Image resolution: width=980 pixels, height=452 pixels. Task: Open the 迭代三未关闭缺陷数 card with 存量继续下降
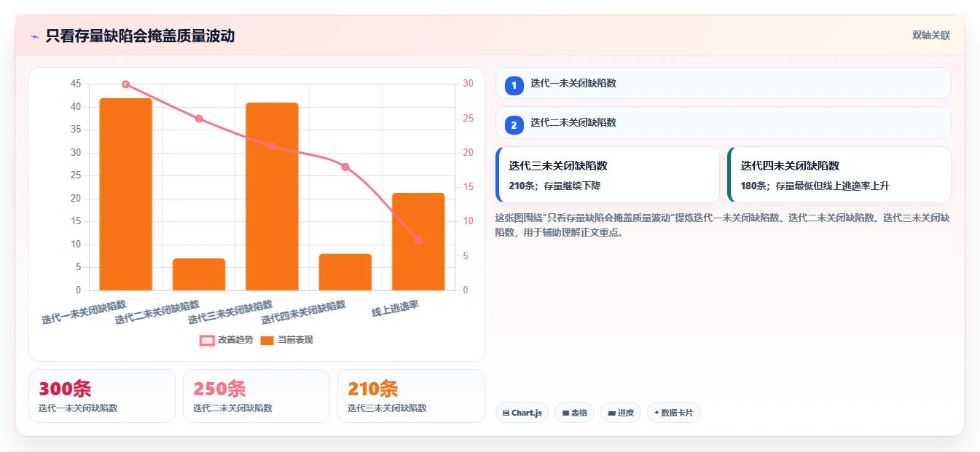pos(607,175)
